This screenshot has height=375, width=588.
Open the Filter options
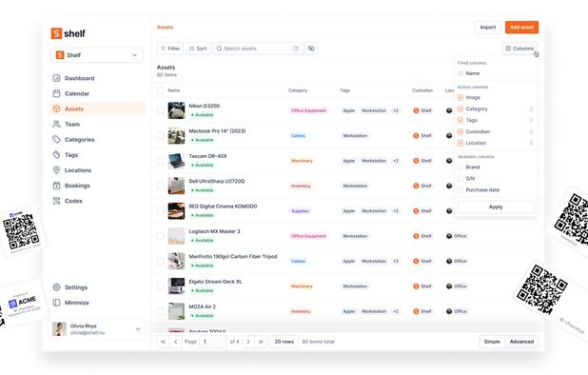[170, 49]
